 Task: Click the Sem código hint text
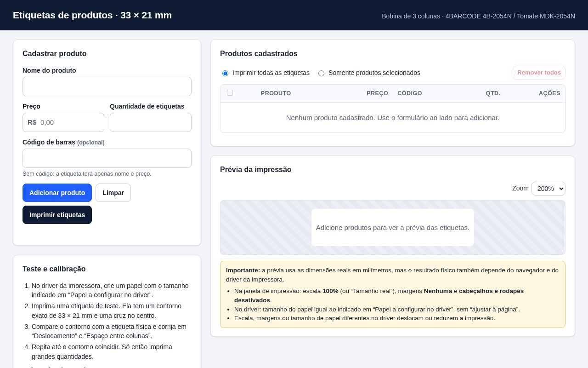[x=87, y=174]
